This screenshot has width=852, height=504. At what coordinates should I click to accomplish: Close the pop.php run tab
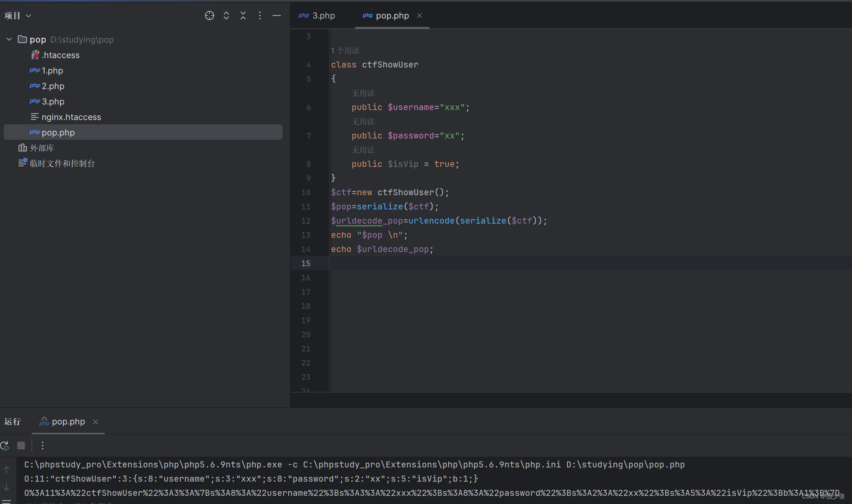point(96,422)
